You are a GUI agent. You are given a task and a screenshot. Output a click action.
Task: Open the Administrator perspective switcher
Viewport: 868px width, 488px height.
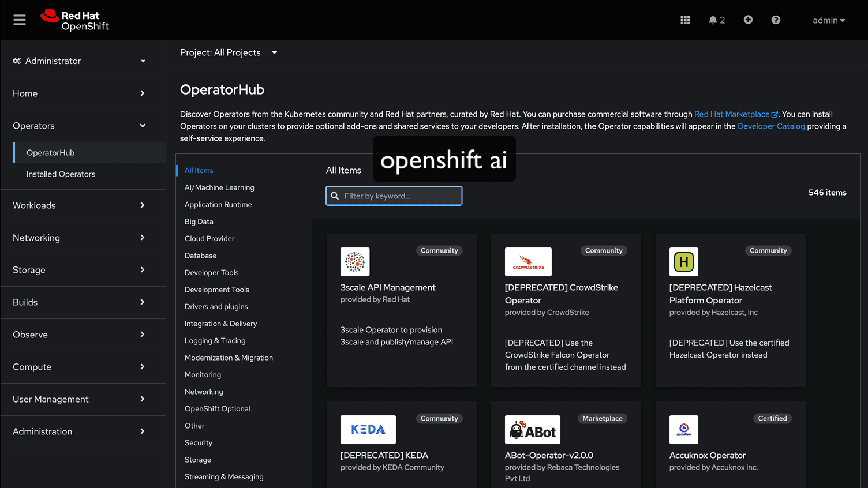click(83, 61)
